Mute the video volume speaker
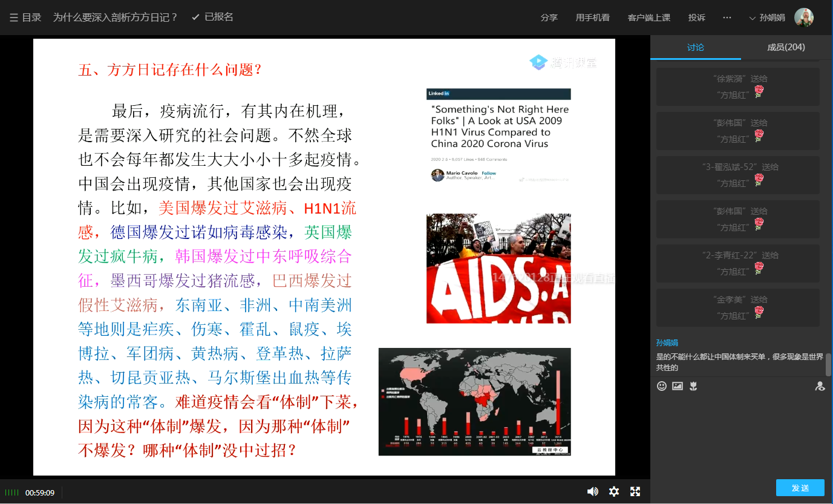 tap(592, 491)
